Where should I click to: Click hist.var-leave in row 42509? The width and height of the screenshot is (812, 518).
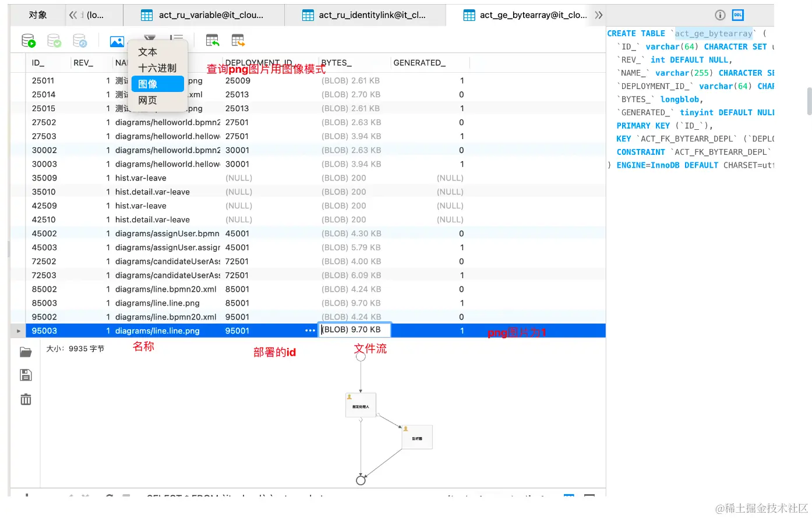(140, 206)
